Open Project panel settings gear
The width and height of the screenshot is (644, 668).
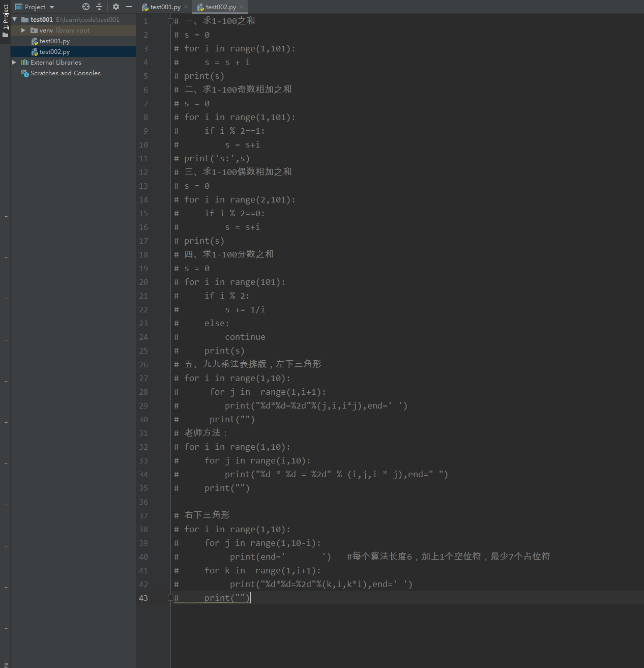tap(116, 7)
